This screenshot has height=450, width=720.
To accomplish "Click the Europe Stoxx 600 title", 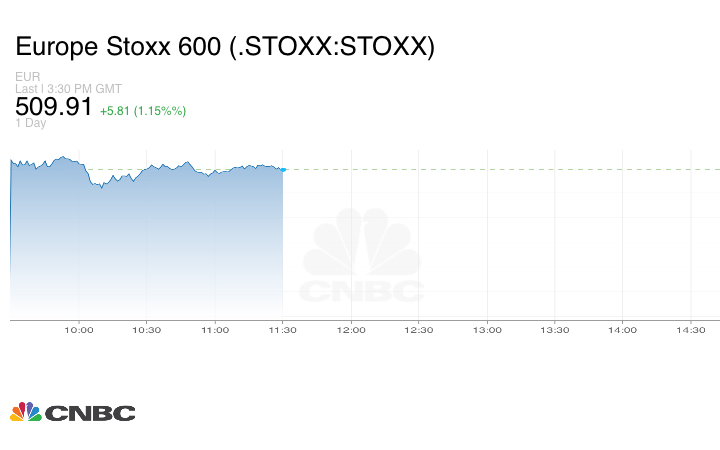I will pos(225,47).
